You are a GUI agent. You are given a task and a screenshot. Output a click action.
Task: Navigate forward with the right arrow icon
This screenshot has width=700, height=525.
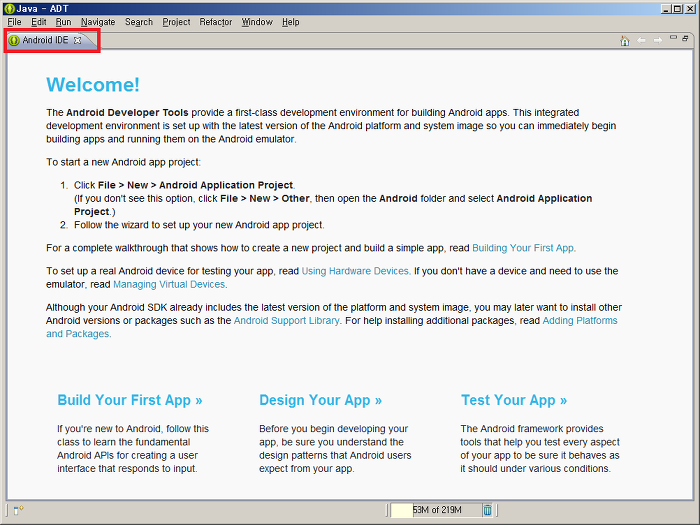pyautogui.click(x=658, y=41)
